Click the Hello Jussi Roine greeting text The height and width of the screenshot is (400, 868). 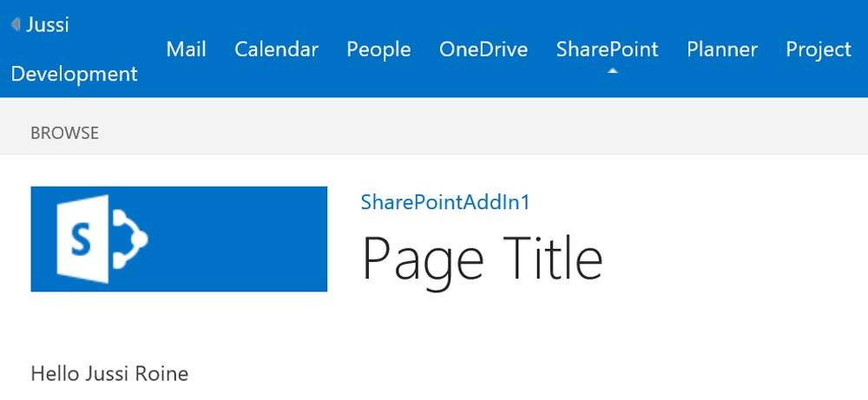point(109,374)
